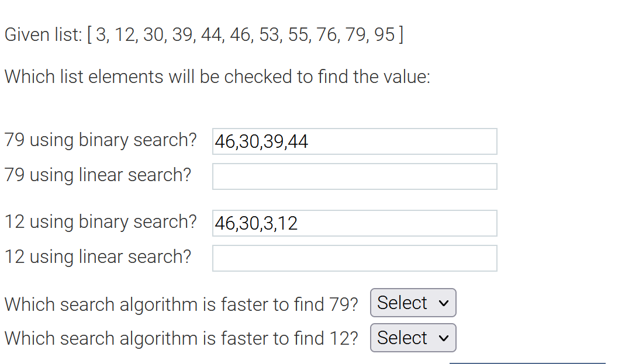Open the dropdown for faster algorithm to find 12
The height and width of the screenshot is (364, 639).
(413, 338)
